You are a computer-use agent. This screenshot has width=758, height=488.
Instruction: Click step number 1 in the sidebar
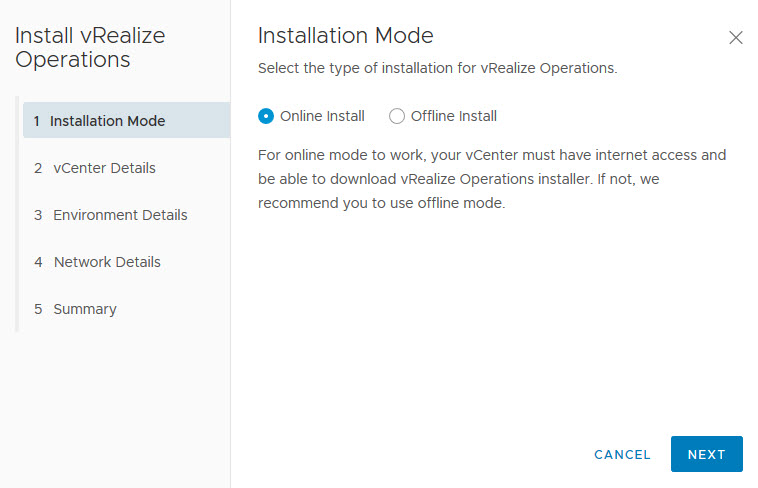point(37,121)
